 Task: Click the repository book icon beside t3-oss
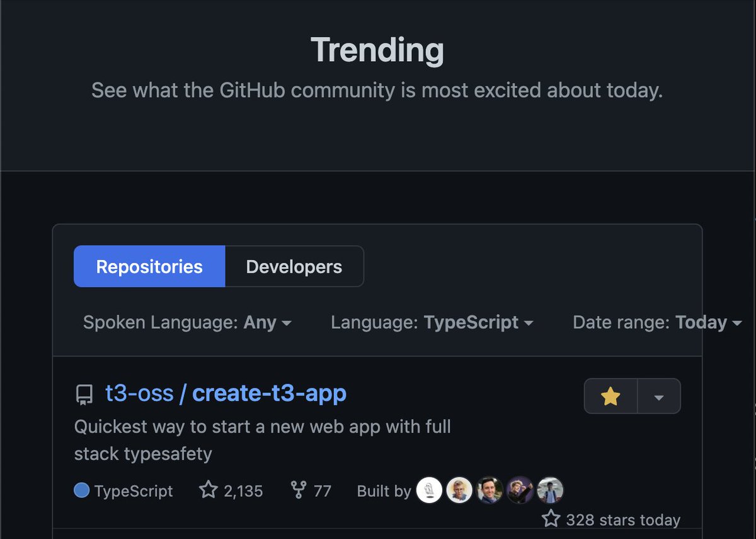click(84, 395)
